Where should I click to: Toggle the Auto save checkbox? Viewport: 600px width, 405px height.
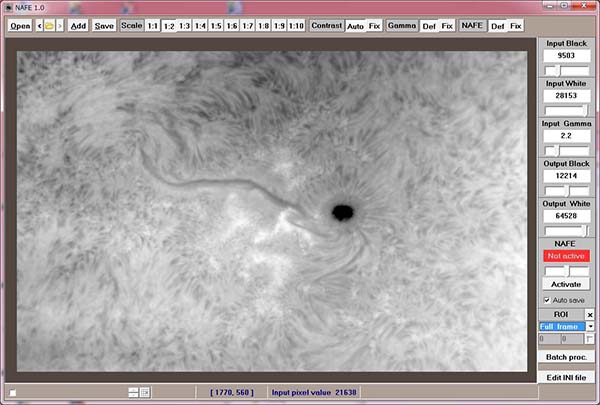547,300
